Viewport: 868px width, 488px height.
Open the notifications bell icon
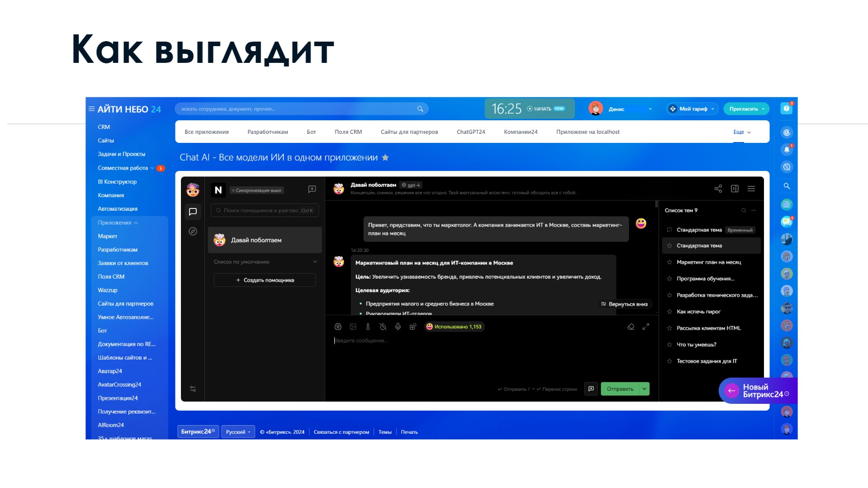pyautogui.click(x=787, y=150)
